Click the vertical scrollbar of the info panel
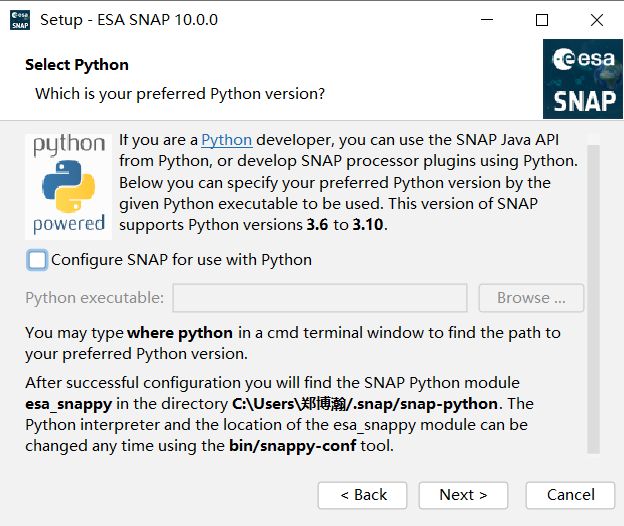624x526 pixels. [x=593, y=300]
